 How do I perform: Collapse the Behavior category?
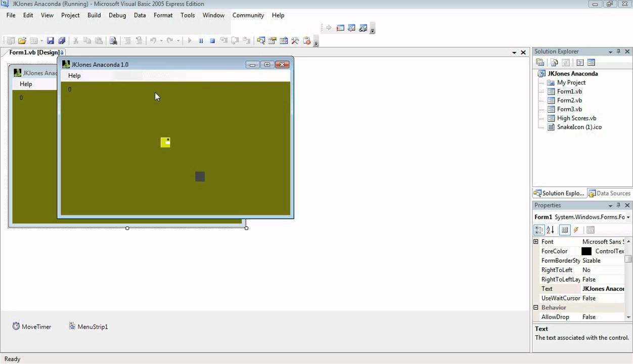[x=536, y=307]
